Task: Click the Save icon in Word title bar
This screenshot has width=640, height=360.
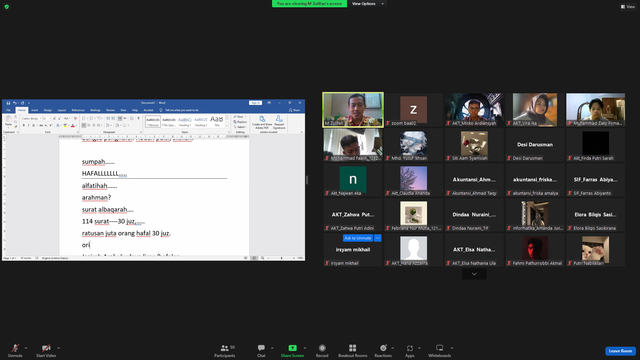Action: 8,103
